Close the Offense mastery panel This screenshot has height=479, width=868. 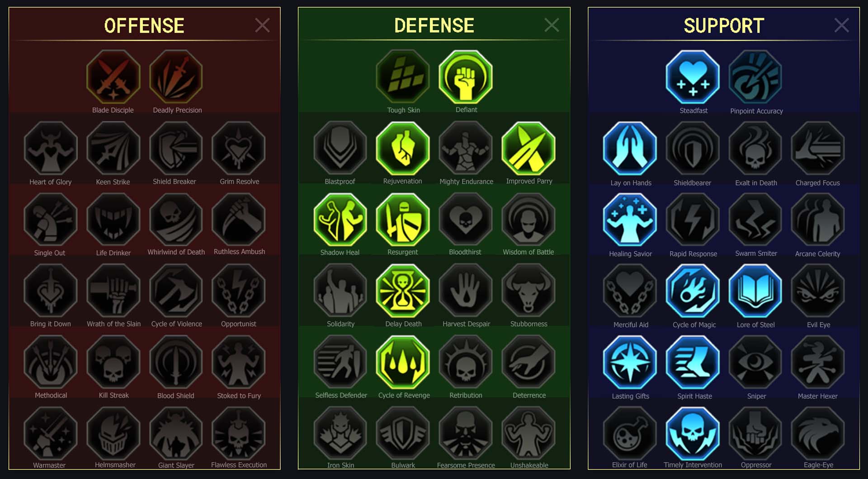(262, 25)
